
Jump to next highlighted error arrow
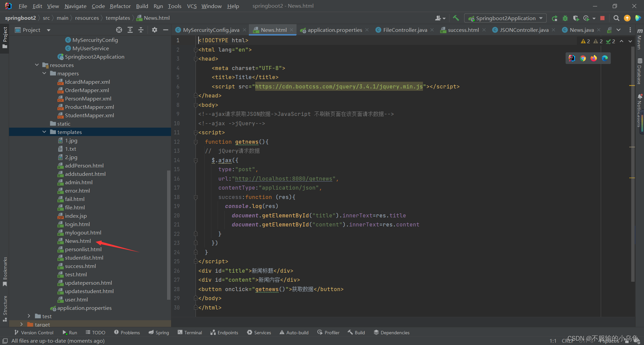click(x=630, y=41)
